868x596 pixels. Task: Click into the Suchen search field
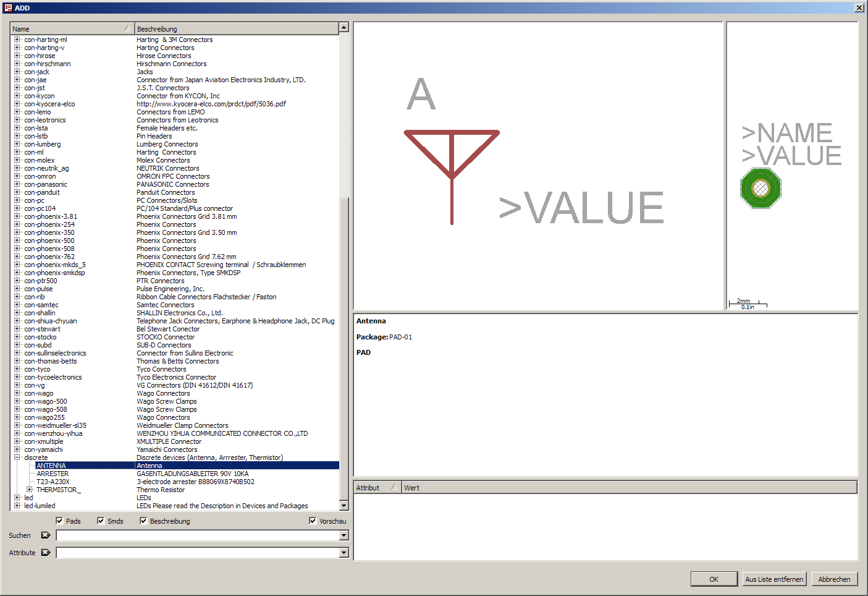coord(198,535)
